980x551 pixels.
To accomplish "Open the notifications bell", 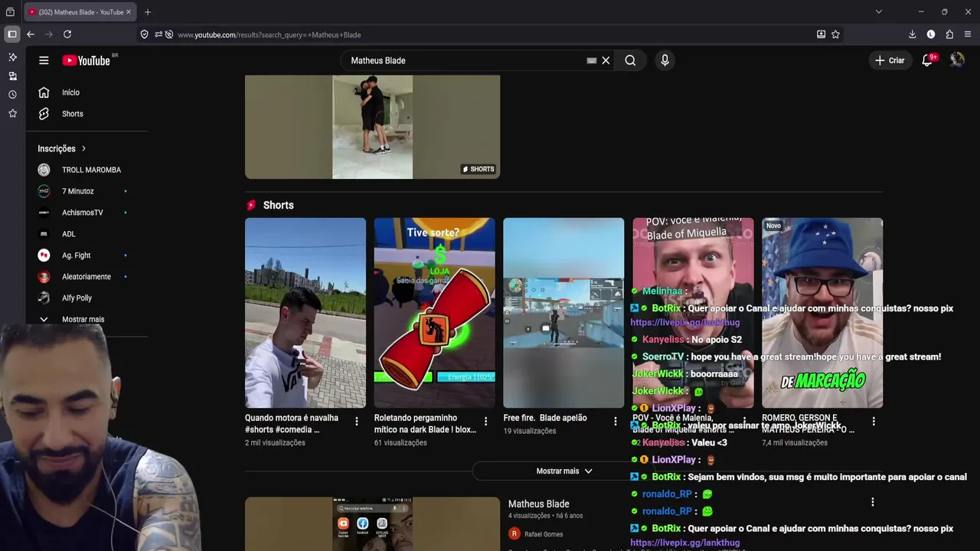I will pyautogui.click(x=927, y=60).
